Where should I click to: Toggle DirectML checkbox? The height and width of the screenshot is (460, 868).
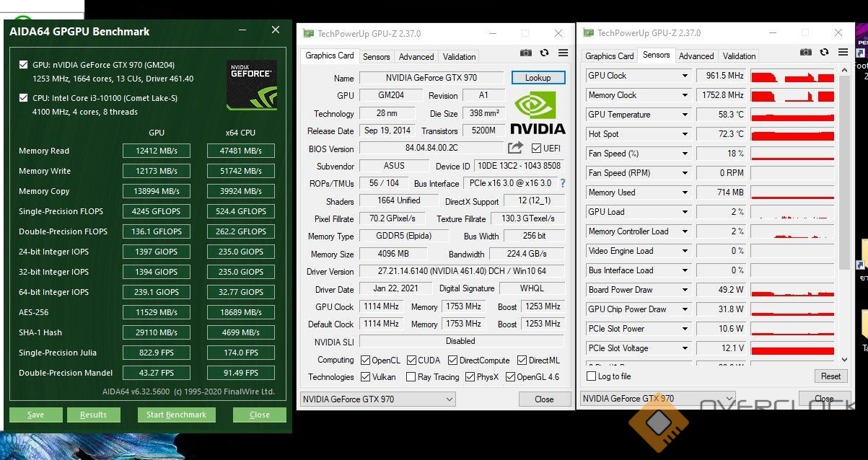[x=521, y=360]
